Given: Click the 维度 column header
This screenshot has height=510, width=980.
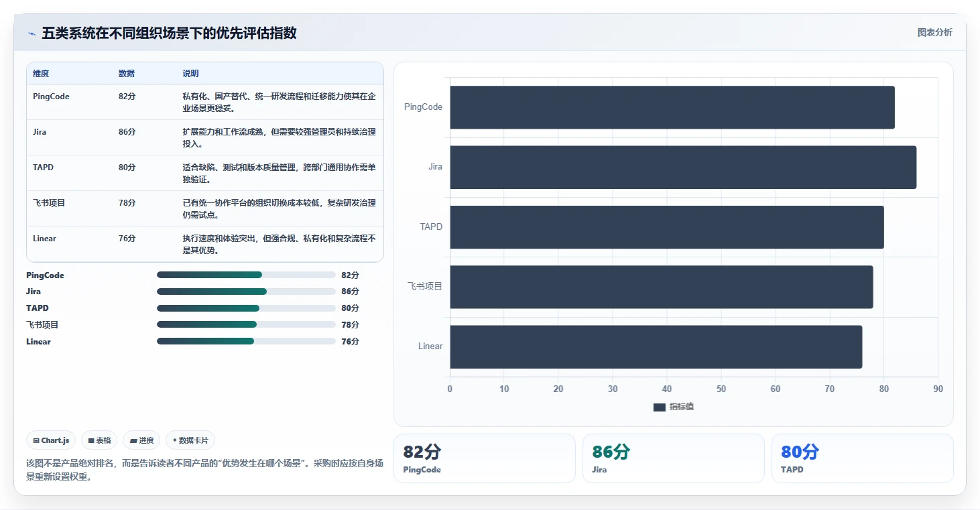Looking at the screenshot, I should 41,74.
